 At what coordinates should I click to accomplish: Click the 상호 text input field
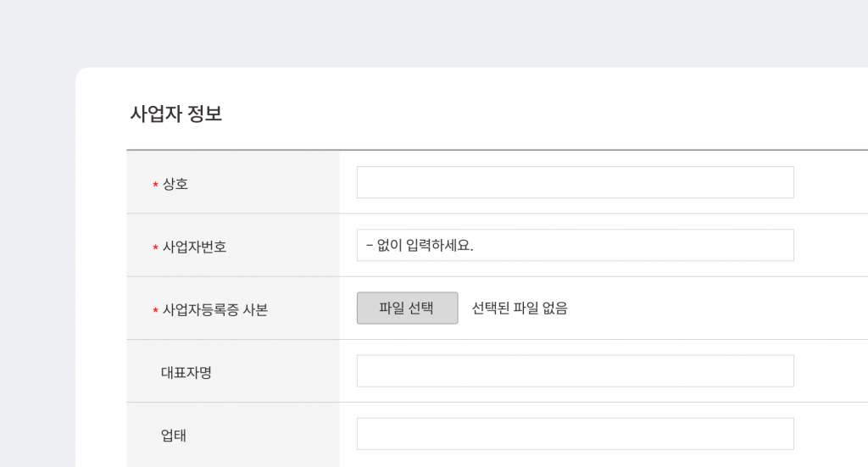(x=575, y=182)
